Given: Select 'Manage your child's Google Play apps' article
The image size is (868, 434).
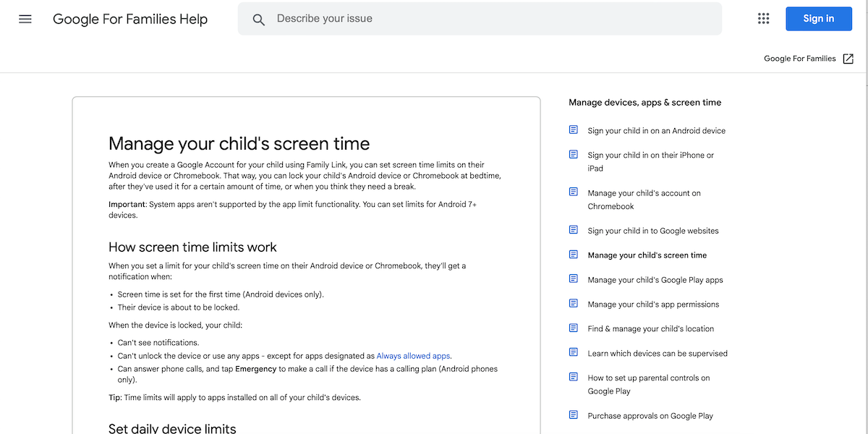Looking at the screenshot, I should point(655,279).
